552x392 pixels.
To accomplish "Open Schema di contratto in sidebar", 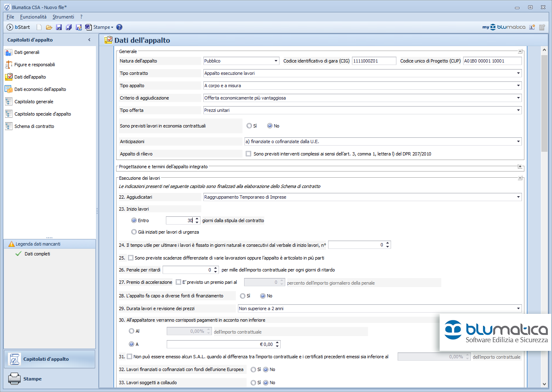I will [34, 126].
